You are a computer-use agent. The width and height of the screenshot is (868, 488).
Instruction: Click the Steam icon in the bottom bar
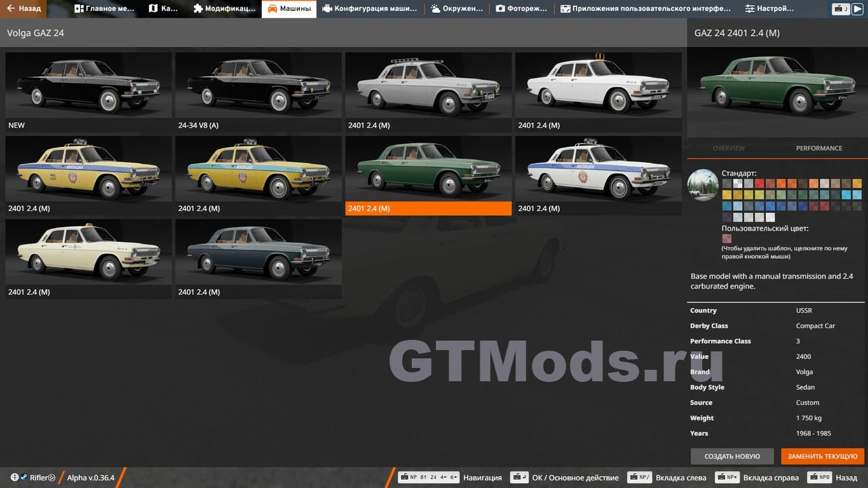24,477
